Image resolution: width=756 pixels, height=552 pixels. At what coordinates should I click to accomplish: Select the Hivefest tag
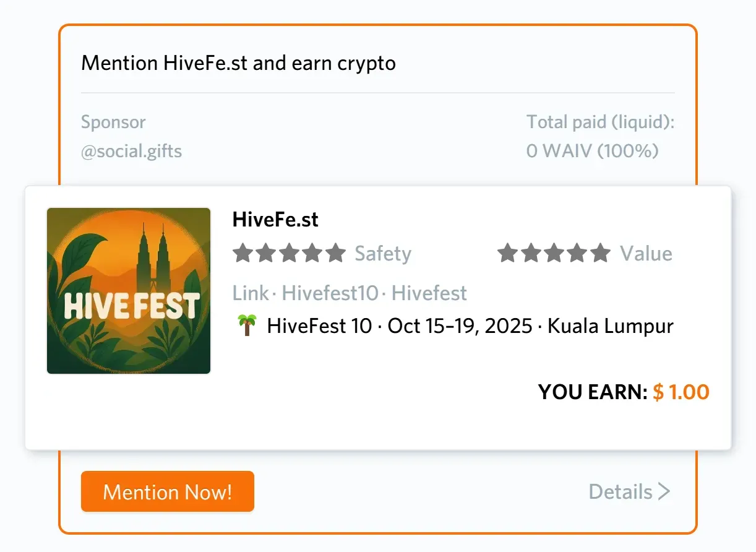tap(429, 293)
